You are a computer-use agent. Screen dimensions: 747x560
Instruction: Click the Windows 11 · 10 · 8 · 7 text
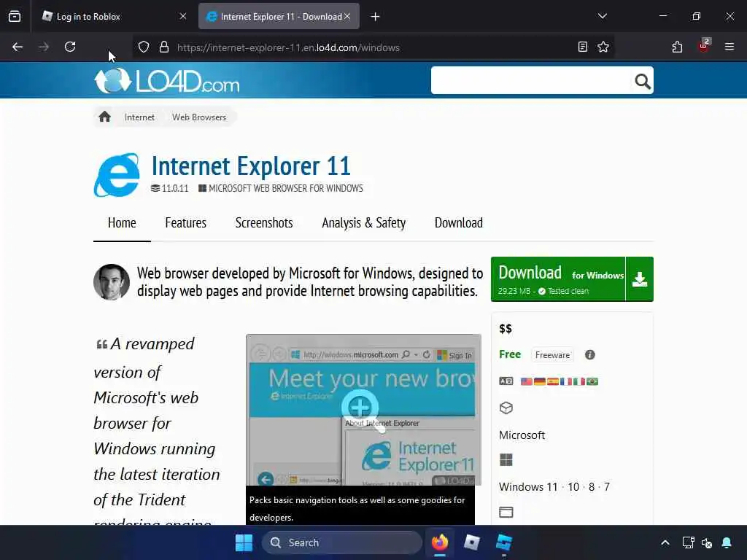coord(554,486)
